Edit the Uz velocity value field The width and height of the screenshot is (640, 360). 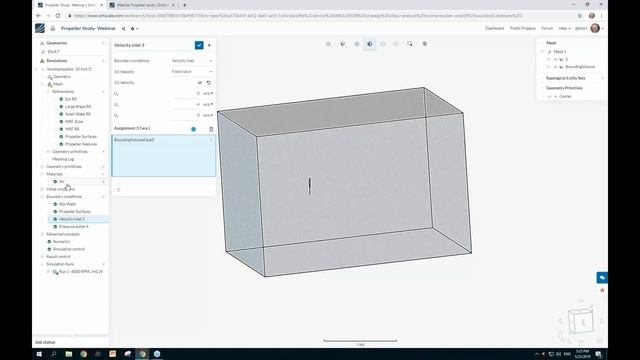(x=186, y=116)
